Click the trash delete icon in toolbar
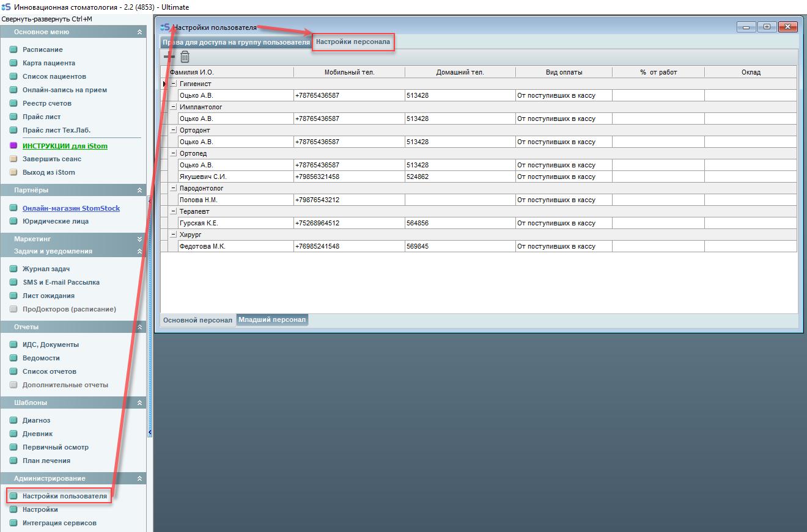 pos(185,57)
